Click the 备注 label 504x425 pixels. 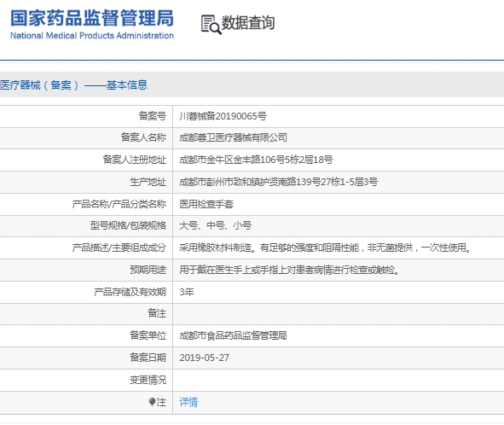tap(157, 313)
